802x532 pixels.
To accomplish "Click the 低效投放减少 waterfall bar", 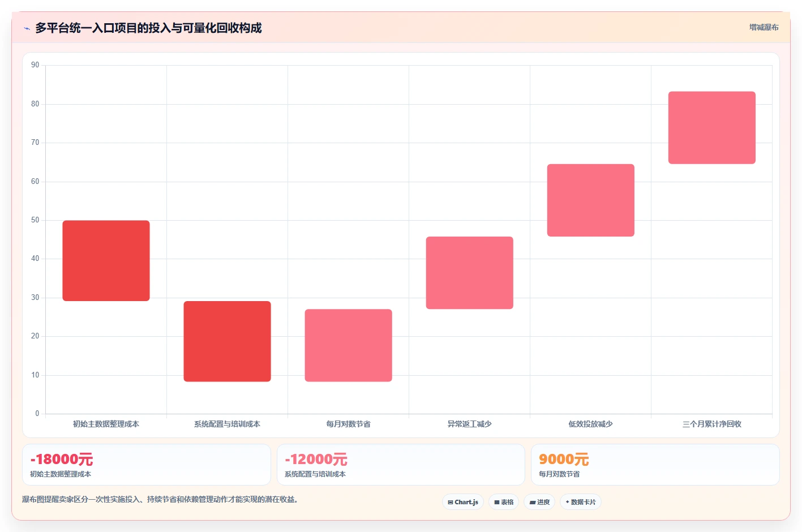I will [x=590, y=200].
